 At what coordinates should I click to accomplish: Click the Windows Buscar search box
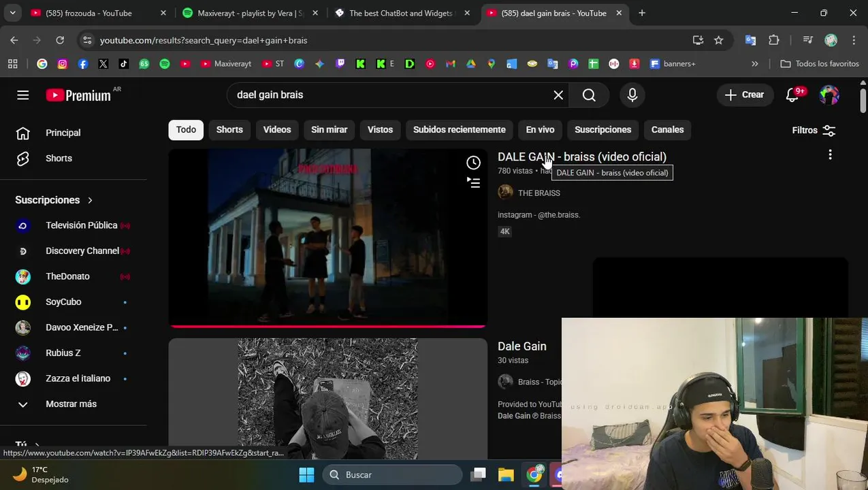(392, 475)
